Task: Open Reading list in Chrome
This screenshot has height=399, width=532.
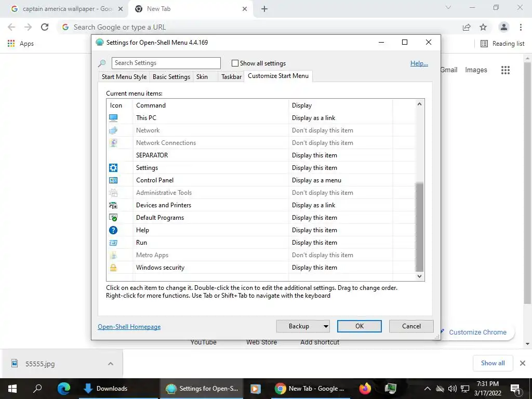Action: [x=502, y=44]
